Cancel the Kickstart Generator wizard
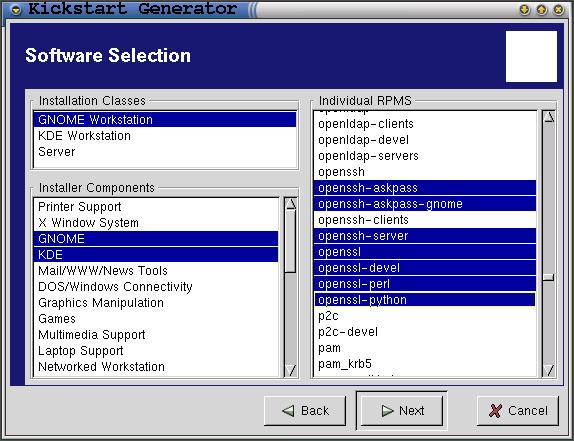Image resolution: width=574 pixels, height=441 pixels. click(x=518, y=411)
